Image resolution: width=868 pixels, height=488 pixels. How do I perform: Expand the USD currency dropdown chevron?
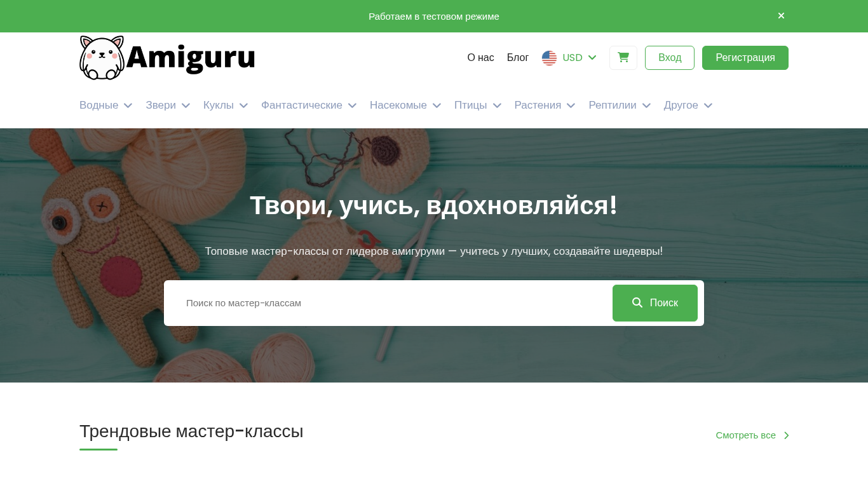[592, 57]
